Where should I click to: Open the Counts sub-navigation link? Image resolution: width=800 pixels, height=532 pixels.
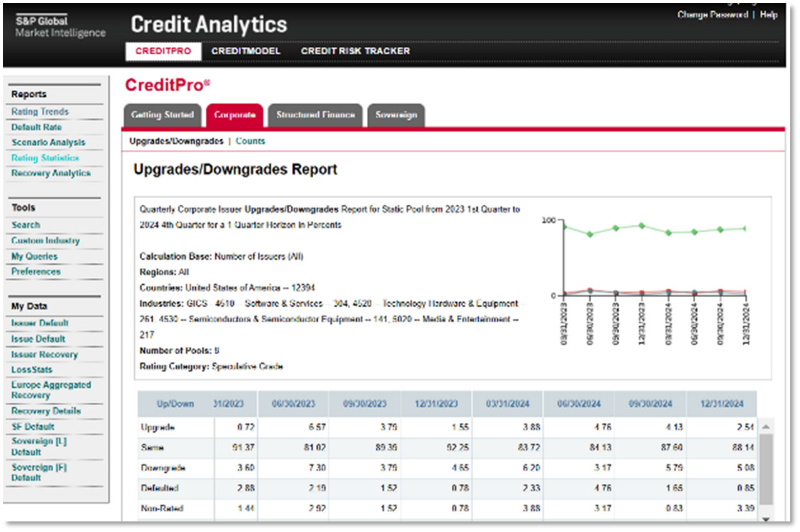click(251, 141)
